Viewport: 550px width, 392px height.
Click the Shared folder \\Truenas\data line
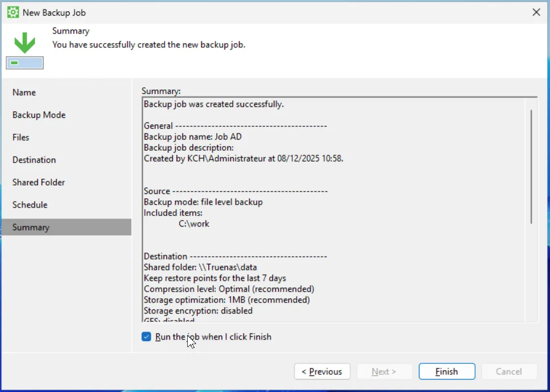pos(200,267)
